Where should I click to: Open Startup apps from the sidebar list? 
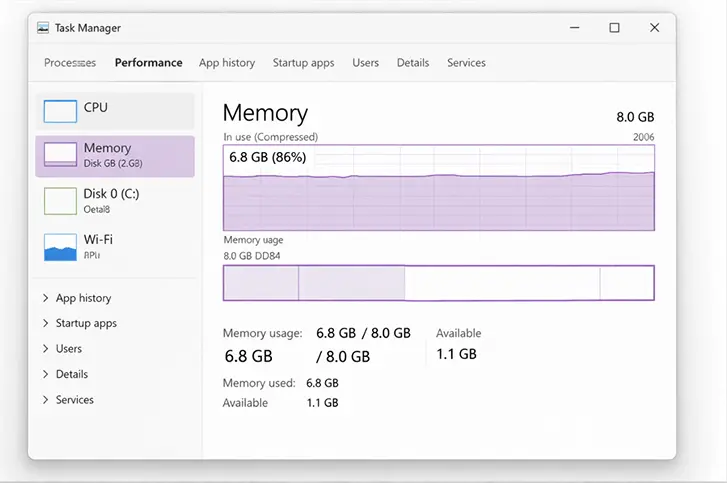86,324
